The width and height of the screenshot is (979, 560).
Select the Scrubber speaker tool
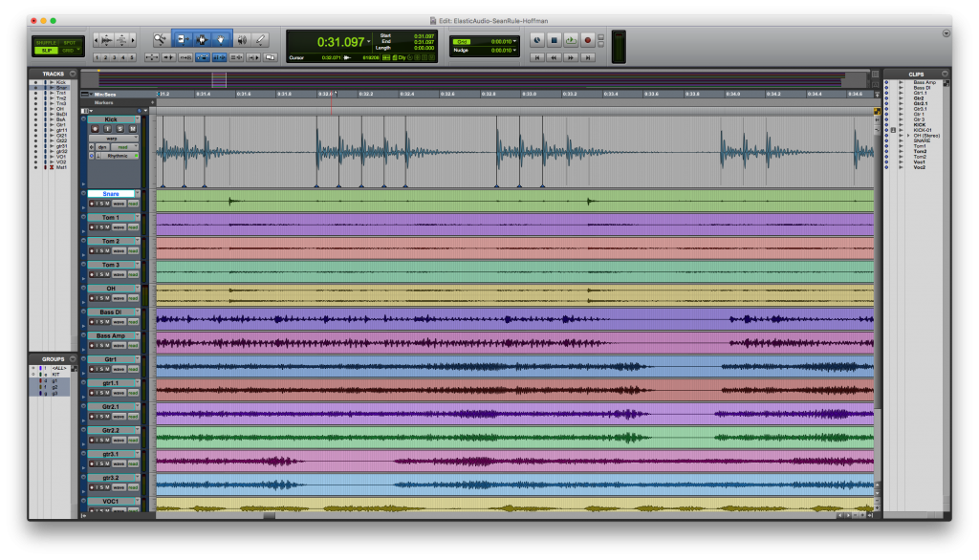click(242, 40)
